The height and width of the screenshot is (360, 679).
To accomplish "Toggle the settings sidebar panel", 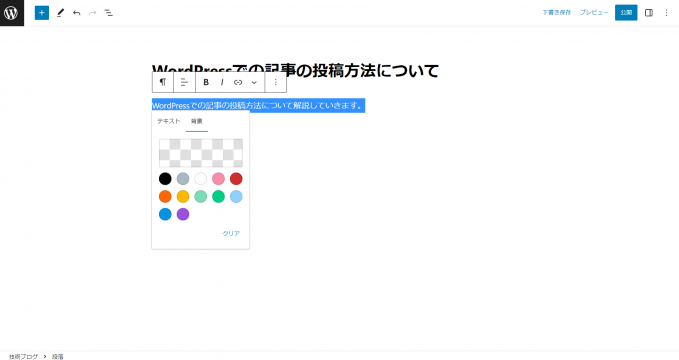I will coord(649,13).
